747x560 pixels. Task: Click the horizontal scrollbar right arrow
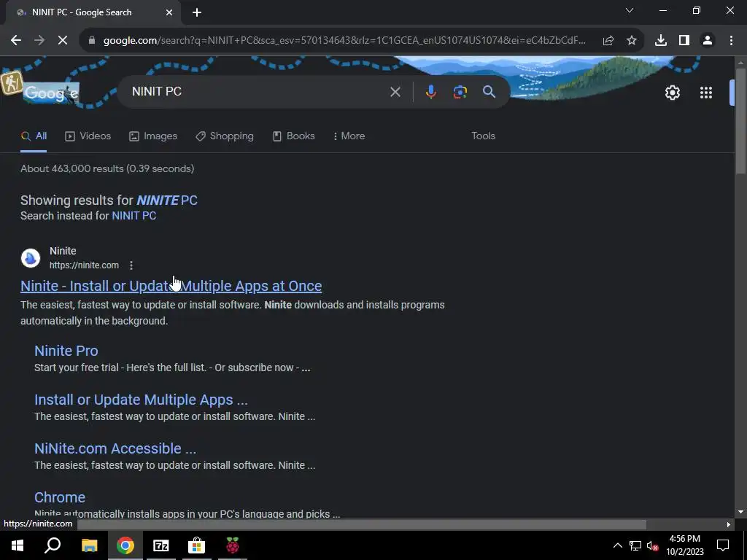pyautogui.click(x=729, y=525)
